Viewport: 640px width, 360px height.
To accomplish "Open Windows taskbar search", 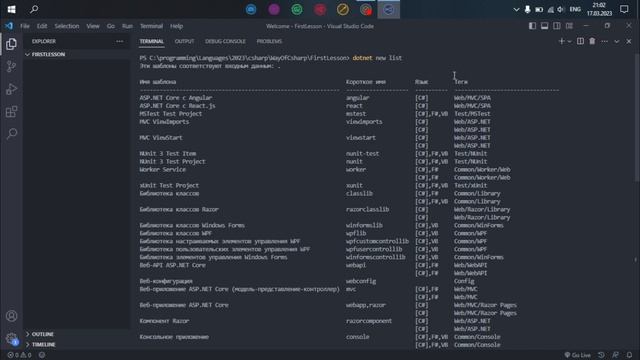I will [x=34, y=9].
